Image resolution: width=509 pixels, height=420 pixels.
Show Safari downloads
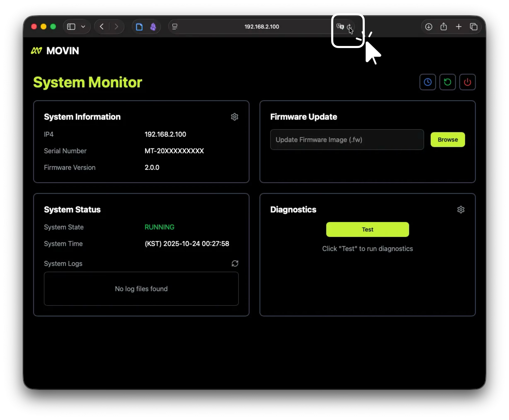tap(428, 27)
